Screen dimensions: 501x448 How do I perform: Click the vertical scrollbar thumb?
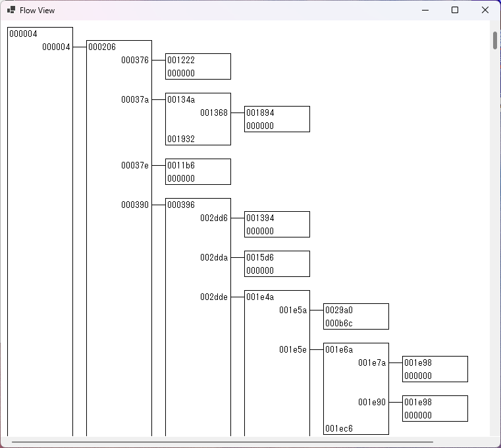495,40
